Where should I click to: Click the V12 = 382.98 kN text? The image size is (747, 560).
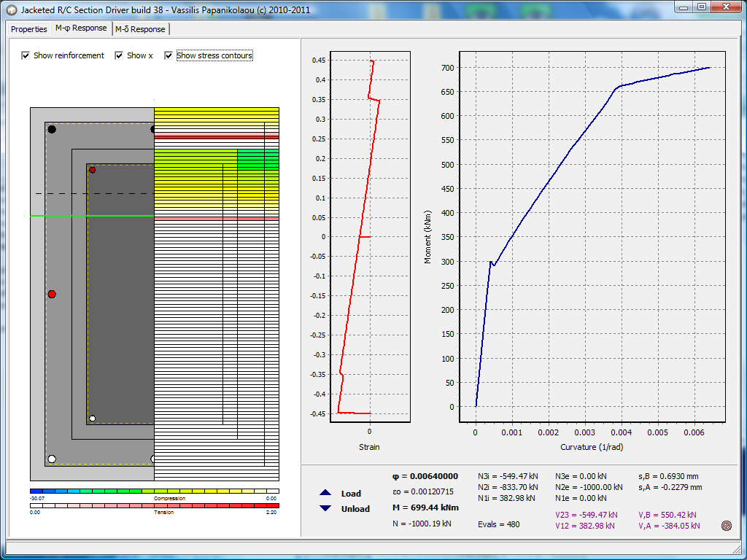click(x=584, y=526)
